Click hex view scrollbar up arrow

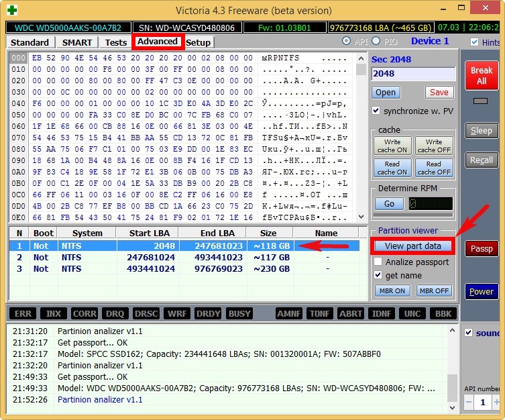[361, 58]
